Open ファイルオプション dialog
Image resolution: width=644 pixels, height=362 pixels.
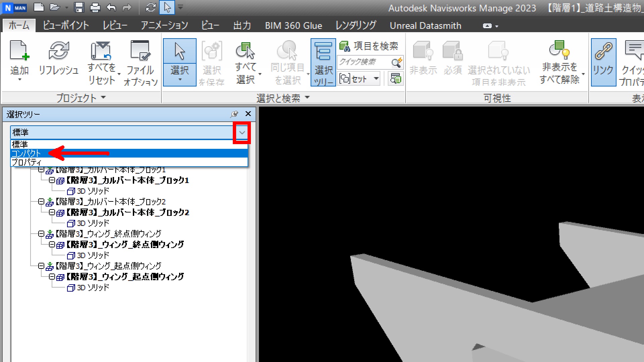[141, 63]
